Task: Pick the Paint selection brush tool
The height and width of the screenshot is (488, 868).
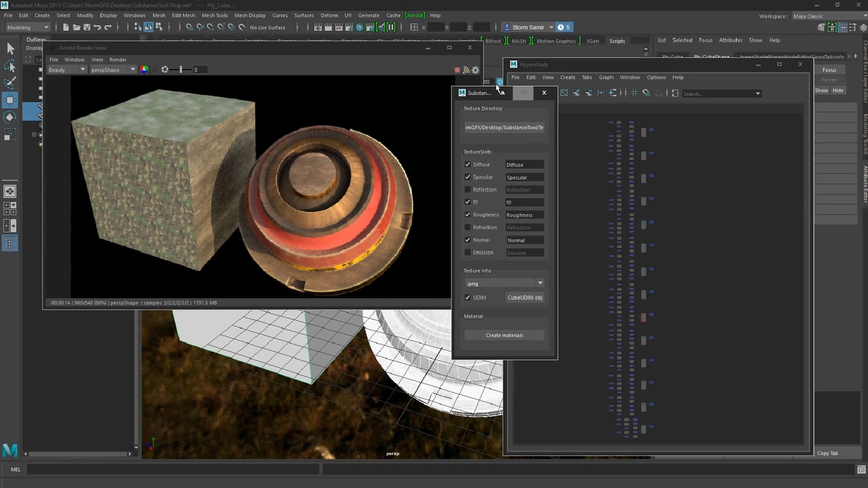Action: pyautogui.click(x=10, y=83)
